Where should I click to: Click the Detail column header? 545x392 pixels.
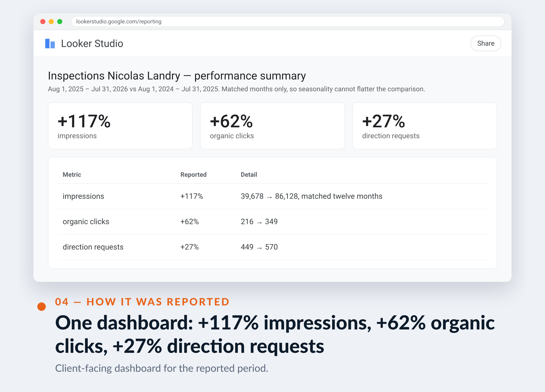point(249,175)
